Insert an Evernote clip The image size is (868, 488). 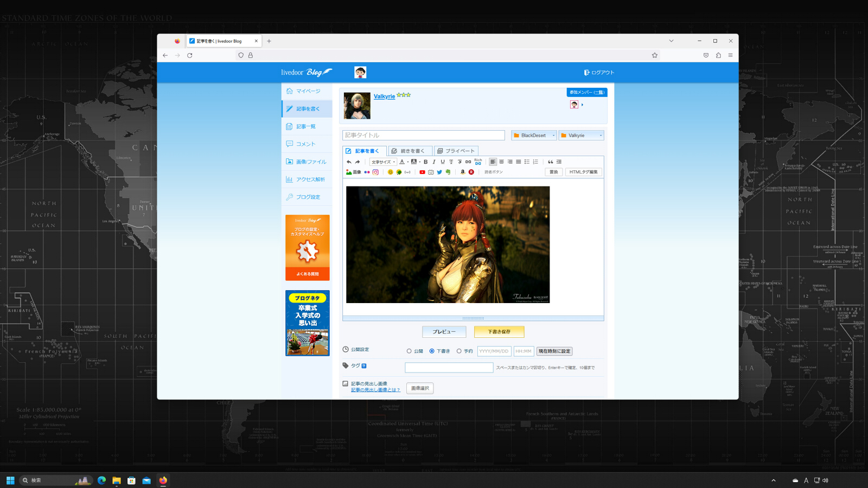pyautogui.click(x=448, y=172)
